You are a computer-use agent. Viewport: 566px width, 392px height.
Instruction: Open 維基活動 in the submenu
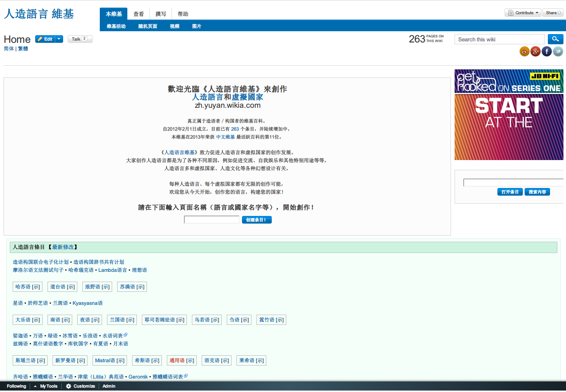[116, 26]
